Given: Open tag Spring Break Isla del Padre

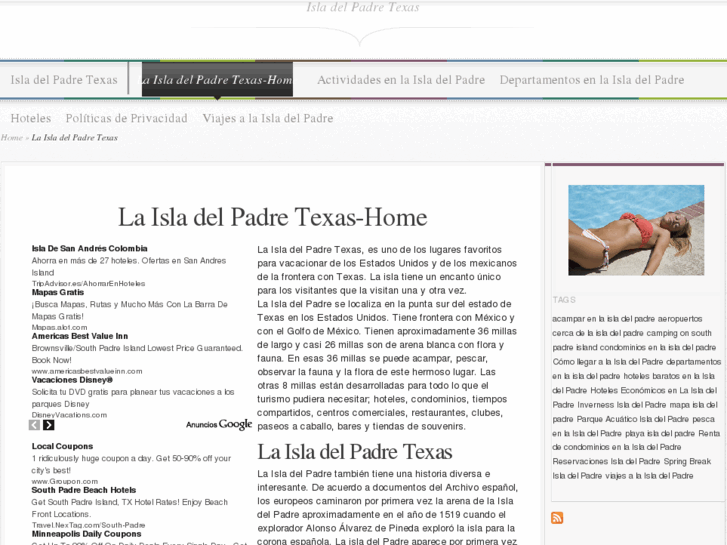Looking at the screenshot, I should [x=631, y=468].
